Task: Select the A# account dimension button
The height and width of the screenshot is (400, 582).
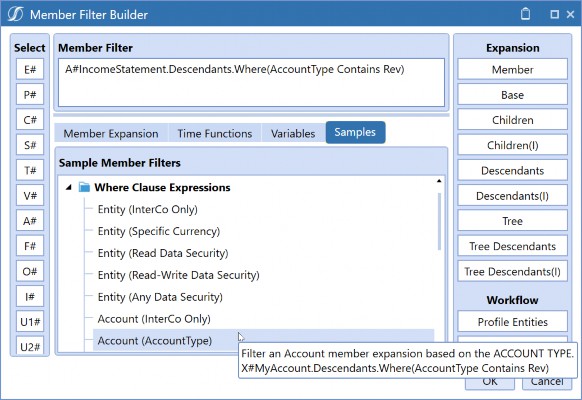Action: (x=30, y=221)
